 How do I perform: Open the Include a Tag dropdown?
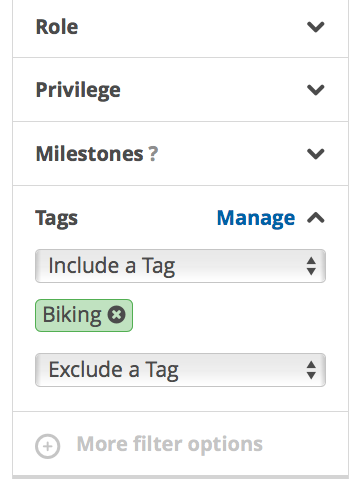point(180,266)
